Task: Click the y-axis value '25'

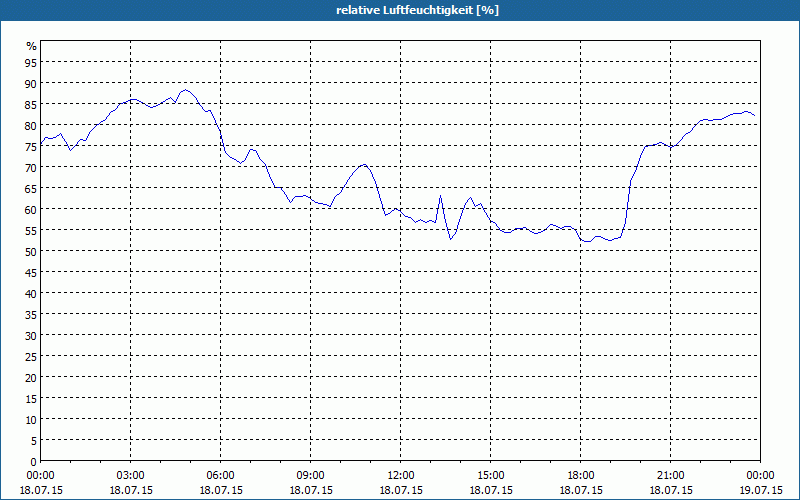Action: (31, 356)
